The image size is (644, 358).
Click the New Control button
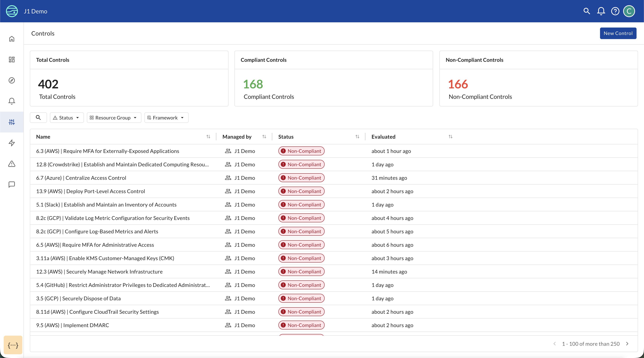coord(618,33)
